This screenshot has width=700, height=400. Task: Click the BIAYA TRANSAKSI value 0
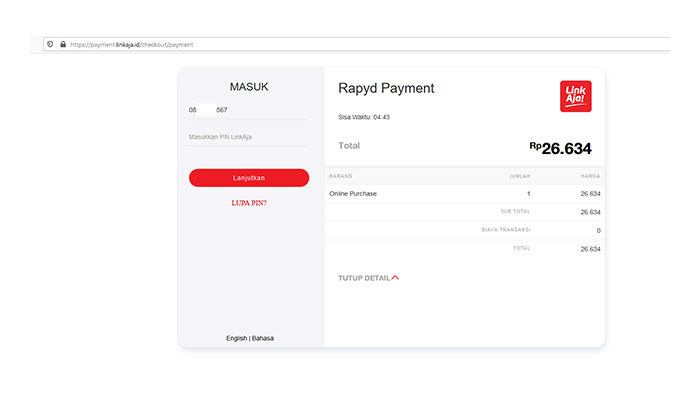pos(598,231)
